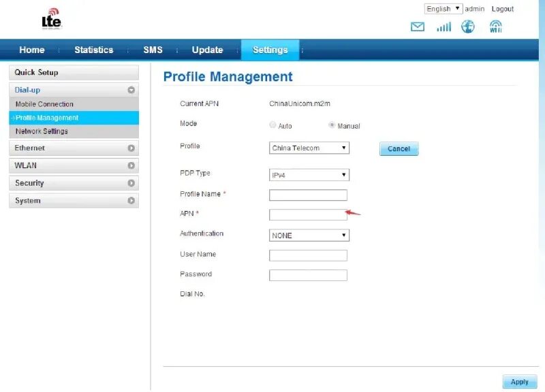Expand Dial-up section arrow icon

pos(131,90)
